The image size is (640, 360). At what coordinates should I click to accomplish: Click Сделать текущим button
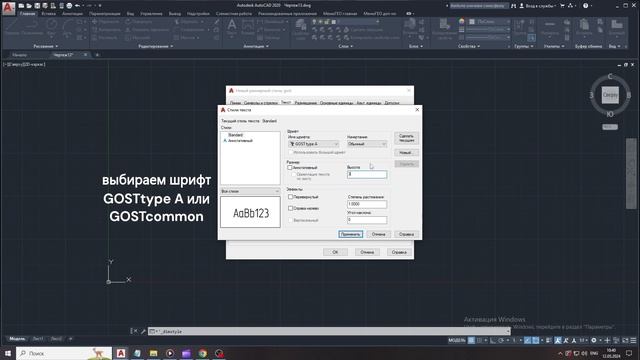[x=407, y=138]
